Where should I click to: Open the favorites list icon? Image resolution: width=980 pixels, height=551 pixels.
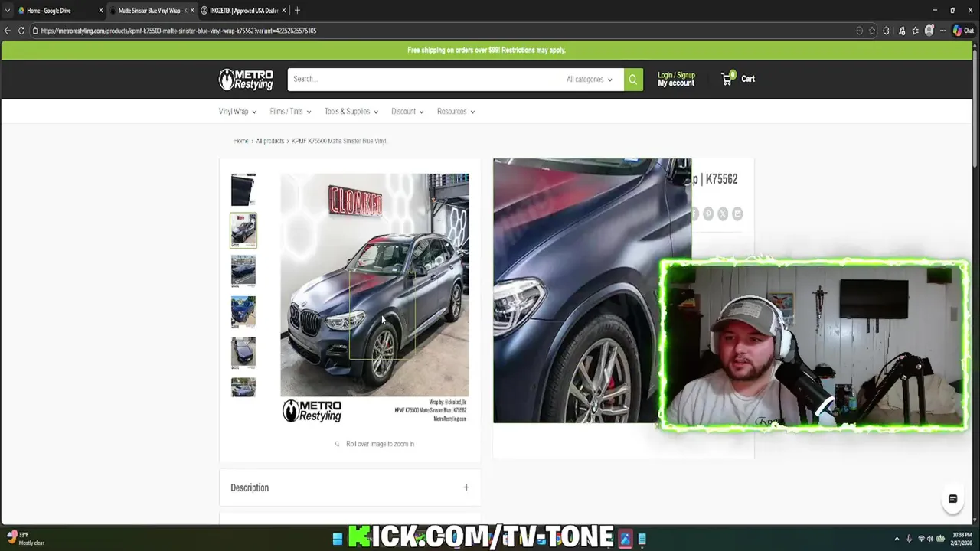pyautogui.click(x=915, y=31)
